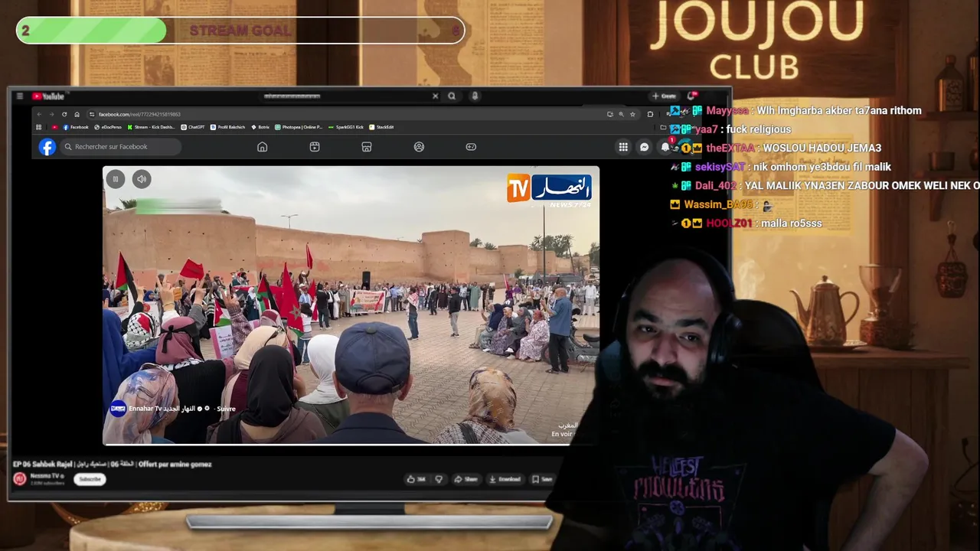Screen dimensions: 980x551
Task: Click the stream goal progress bar
Action: (x=240, y=31)
